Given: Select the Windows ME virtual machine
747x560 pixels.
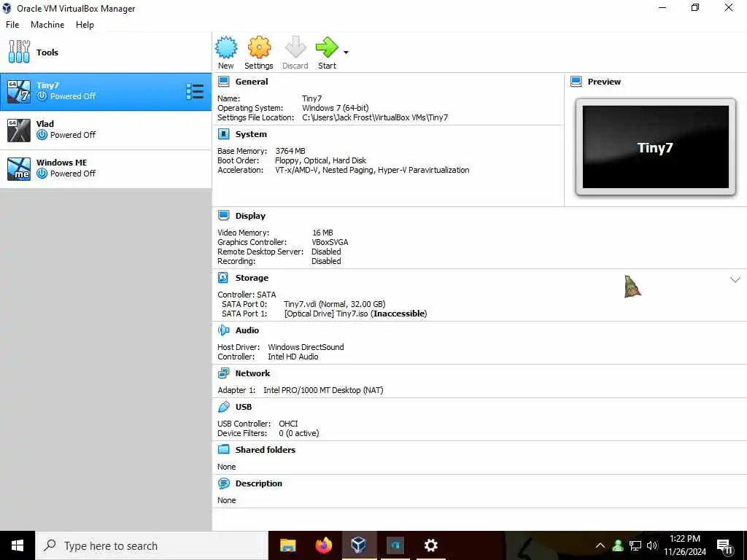Looking at the screenshot, I should (x=106, y=168).
